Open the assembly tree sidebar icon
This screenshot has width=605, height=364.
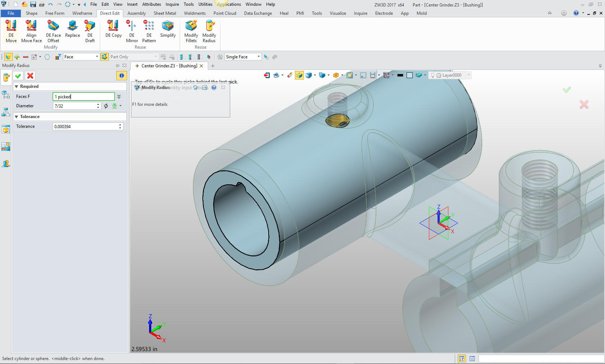(6, 112)
